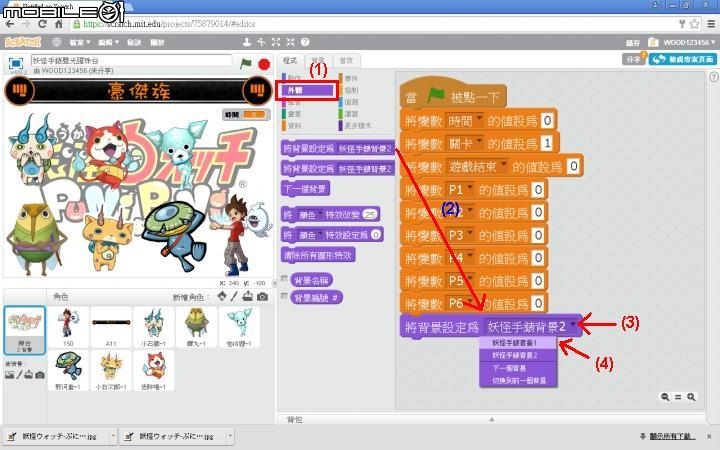
Task: Select the purple 外觀 Looks category
Action: pos(307,90)
